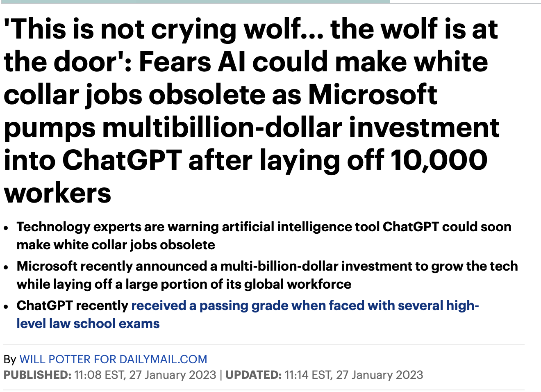Click the first bullet point about technology experts
The width and height of the screenshot is (541, 392).
pyautogui.click(x=264, y=227)
